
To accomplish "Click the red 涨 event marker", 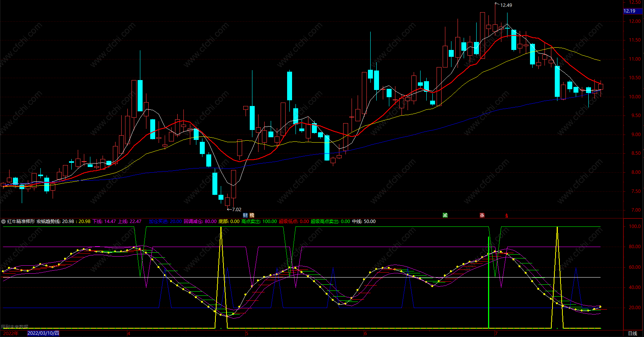I will pos(482,215).
